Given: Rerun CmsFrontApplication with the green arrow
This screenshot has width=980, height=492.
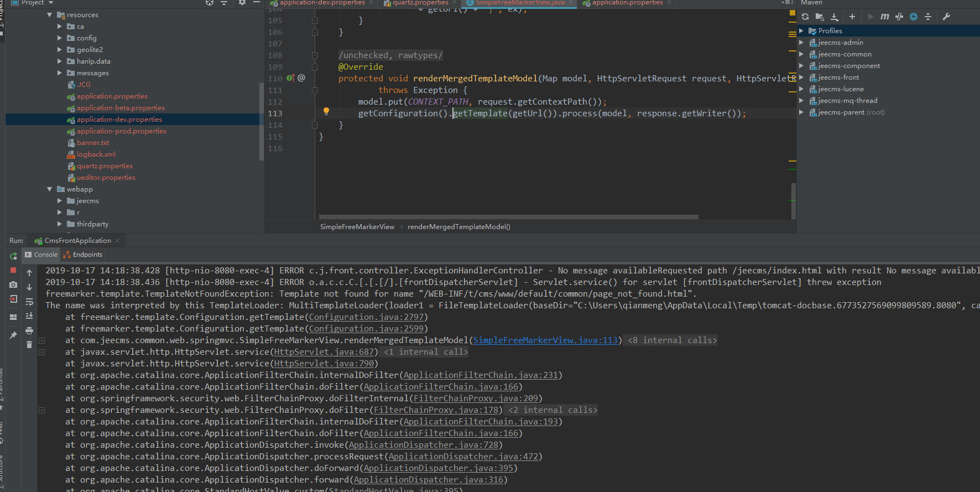Looking at the screenshot, I should (x=13, y=256).
